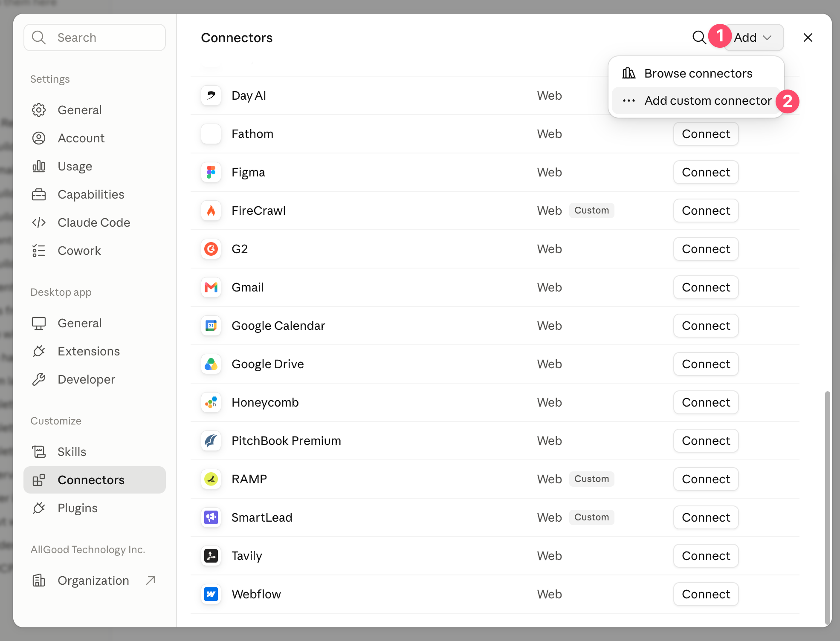Open Skills under Customize

click(95, 452)
